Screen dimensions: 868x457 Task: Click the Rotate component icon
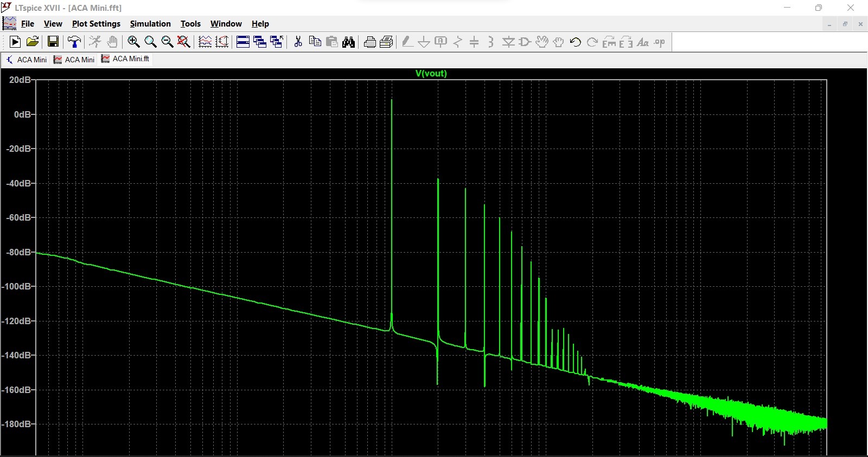click(x=609, y=42)
